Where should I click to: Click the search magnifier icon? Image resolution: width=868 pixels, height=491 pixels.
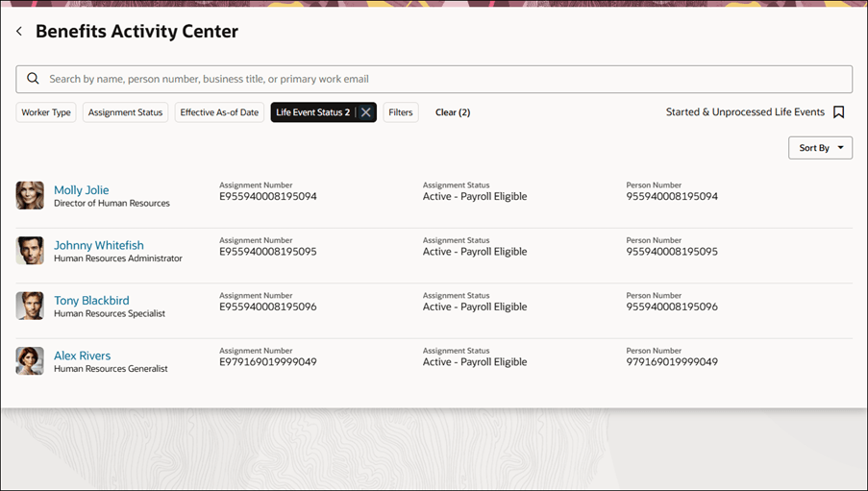(34, 79)
